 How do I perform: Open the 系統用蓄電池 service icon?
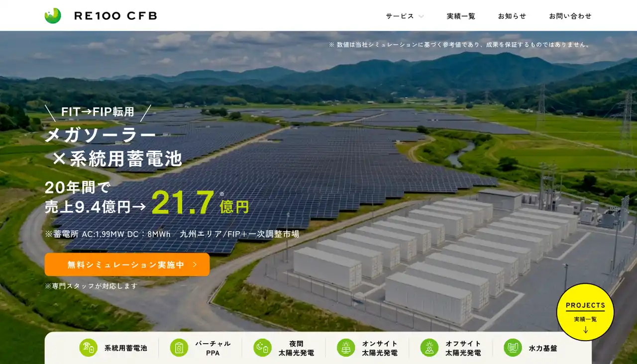tap(88, 348)
